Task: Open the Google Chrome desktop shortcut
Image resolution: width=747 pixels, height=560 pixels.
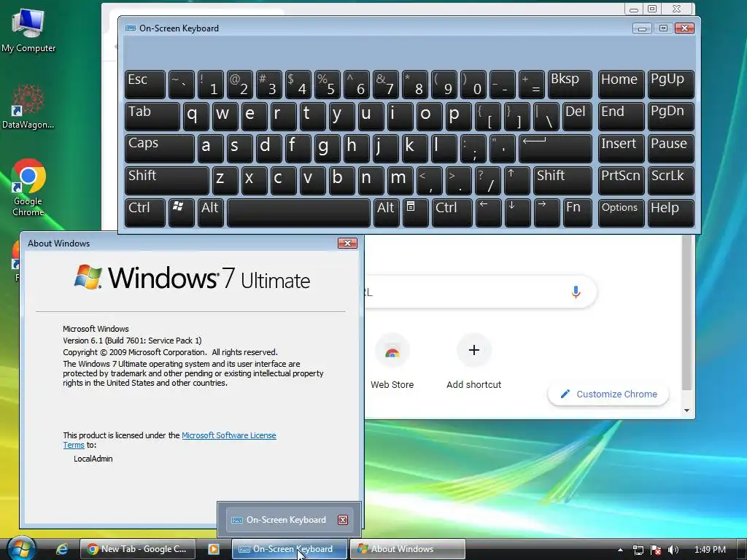Action: point(28,187)
